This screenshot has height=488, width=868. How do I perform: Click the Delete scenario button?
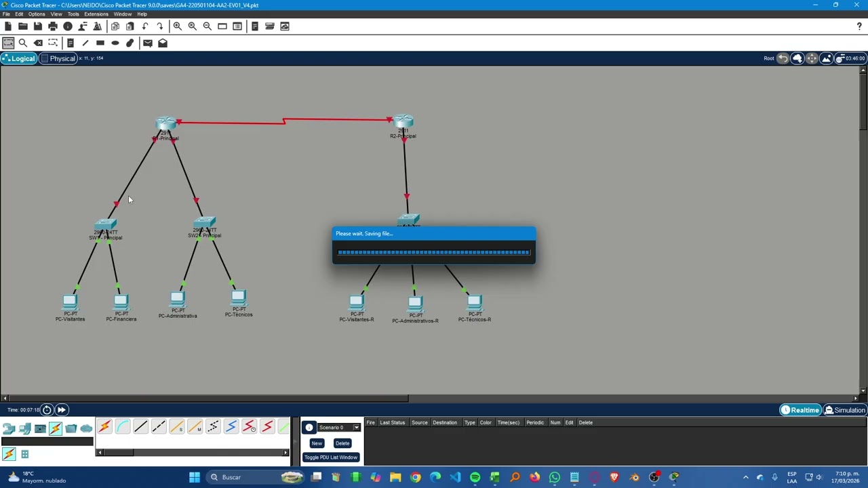coord(342,443)
